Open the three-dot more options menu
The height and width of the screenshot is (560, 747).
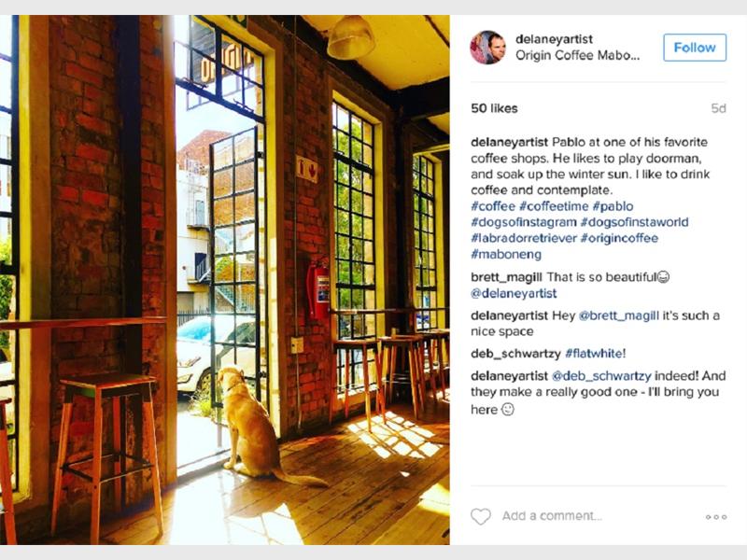[716, 517]
